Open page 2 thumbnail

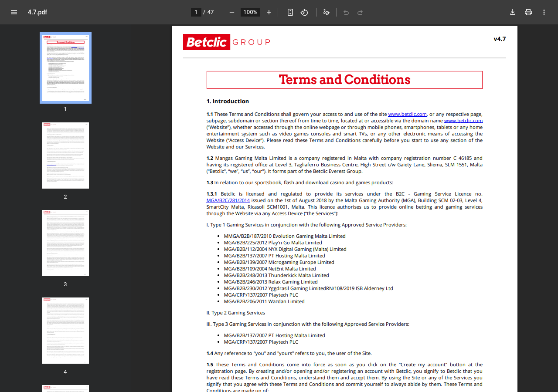click(65, 155)
